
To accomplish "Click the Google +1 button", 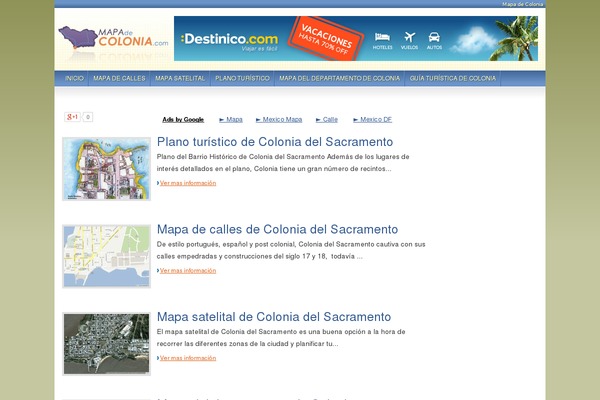I will (x=72, y=117).
